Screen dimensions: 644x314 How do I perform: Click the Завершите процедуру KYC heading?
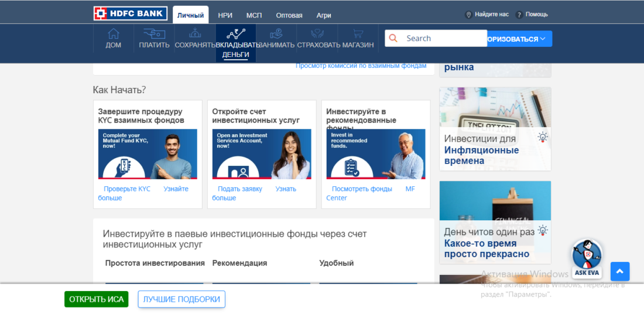(141, 116)
